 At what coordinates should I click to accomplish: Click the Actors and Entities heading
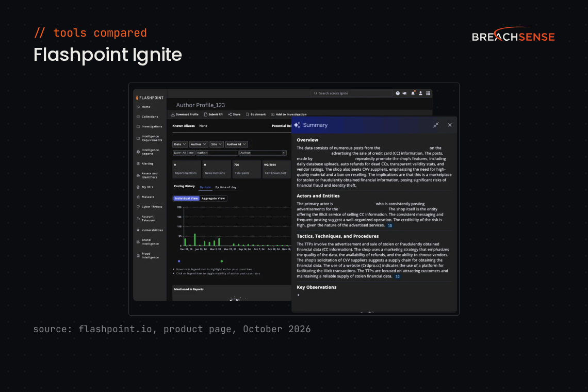point(318,196)
